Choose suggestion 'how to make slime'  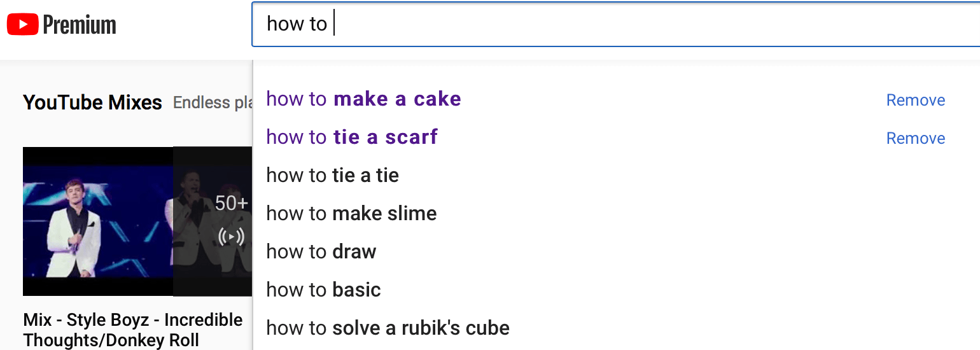tap(351, 214)
